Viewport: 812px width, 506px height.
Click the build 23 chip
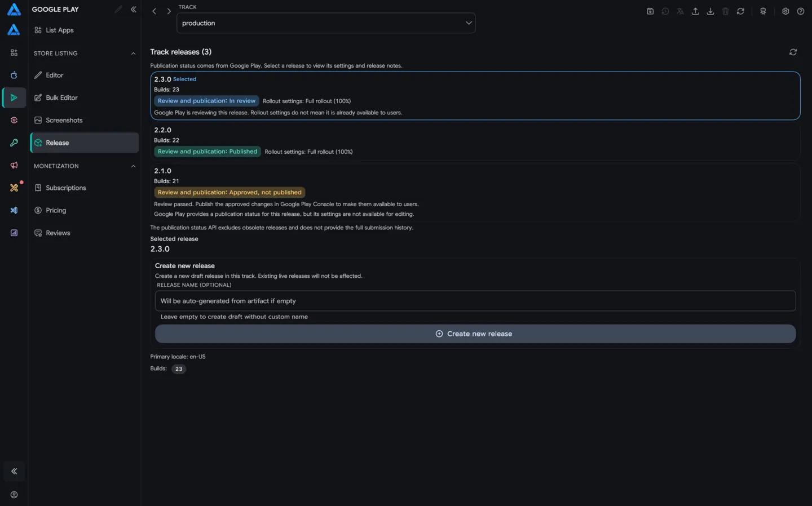coord(179,369)
